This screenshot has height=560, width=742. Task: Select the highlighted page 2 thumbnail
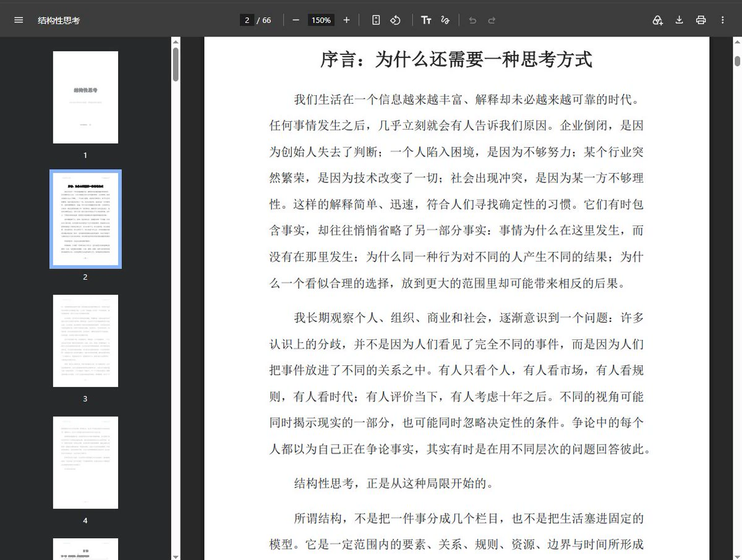pos(85,219)
